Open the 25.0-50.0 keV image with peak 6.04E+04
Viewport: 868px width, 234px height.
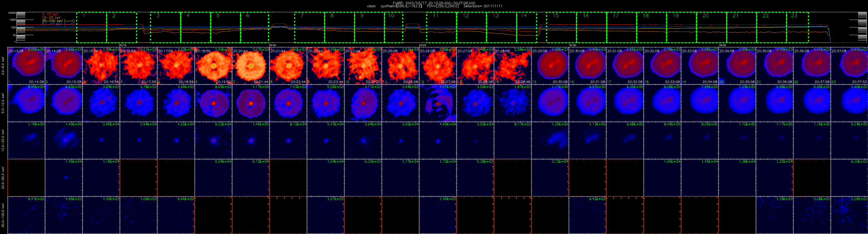point(213,177)
